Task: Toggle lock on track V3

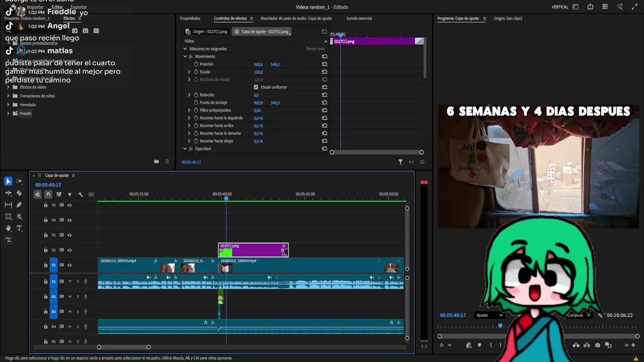Action: [x=46, y=235]
